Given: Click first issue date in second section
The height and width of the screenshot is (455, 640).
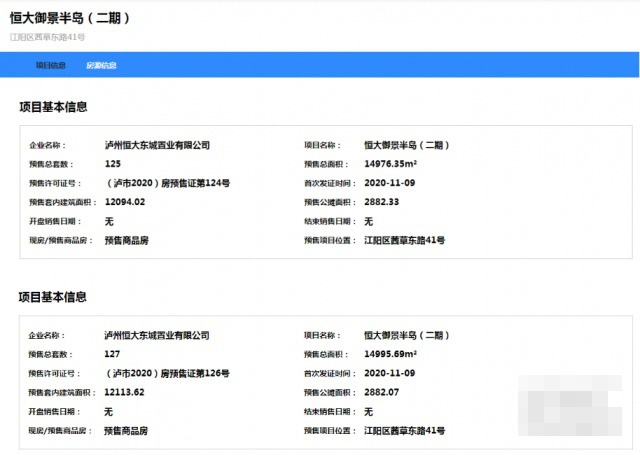Looking at the screenshot, I should coord(388,373).
